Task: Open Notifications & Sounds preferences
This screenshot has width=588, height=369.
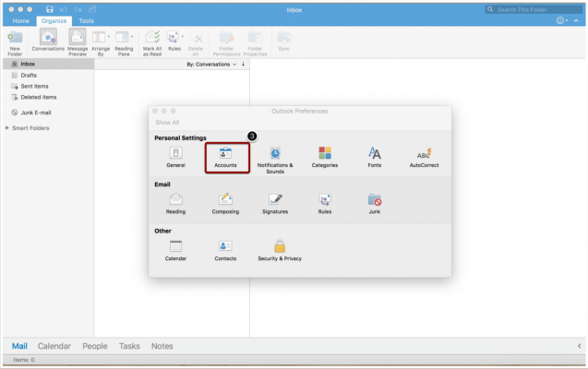Action: (x=275, y=160)
